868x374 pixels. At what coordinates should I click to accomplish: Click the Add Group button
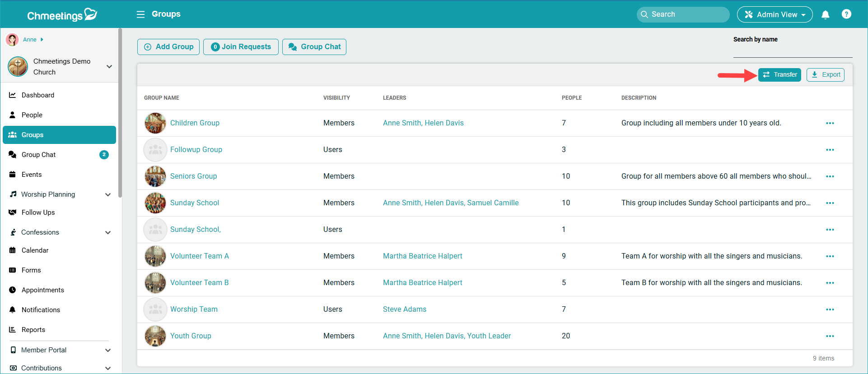(168, 47)
